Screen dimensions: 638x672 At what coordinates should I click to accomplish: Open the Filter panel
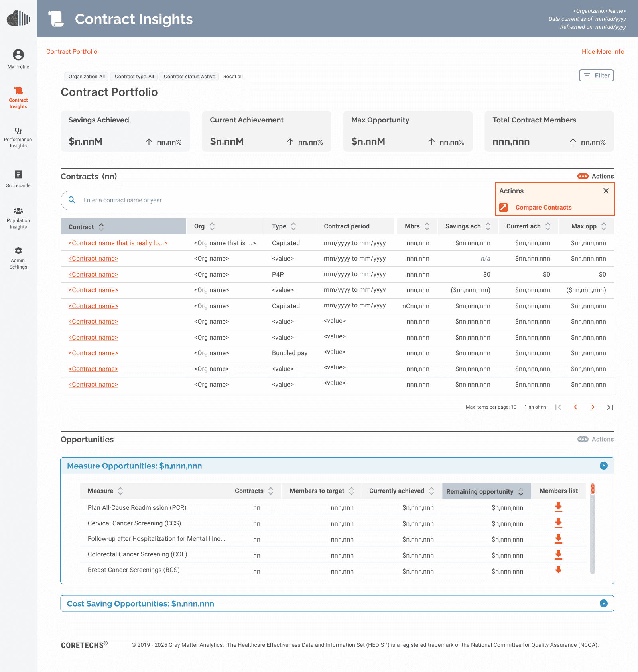coord(597,75)
